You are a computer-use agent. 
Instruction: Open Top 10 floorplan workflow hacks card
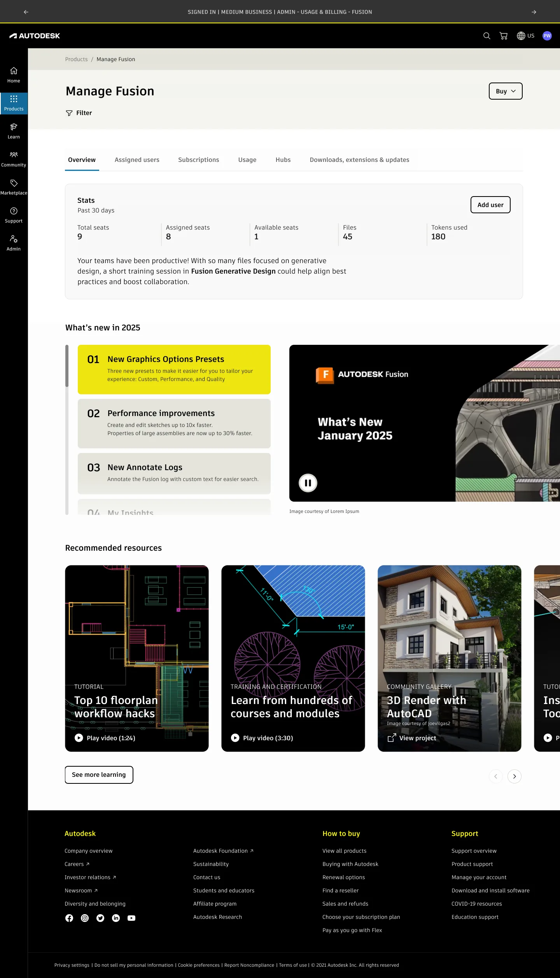(x=137, y=658)
